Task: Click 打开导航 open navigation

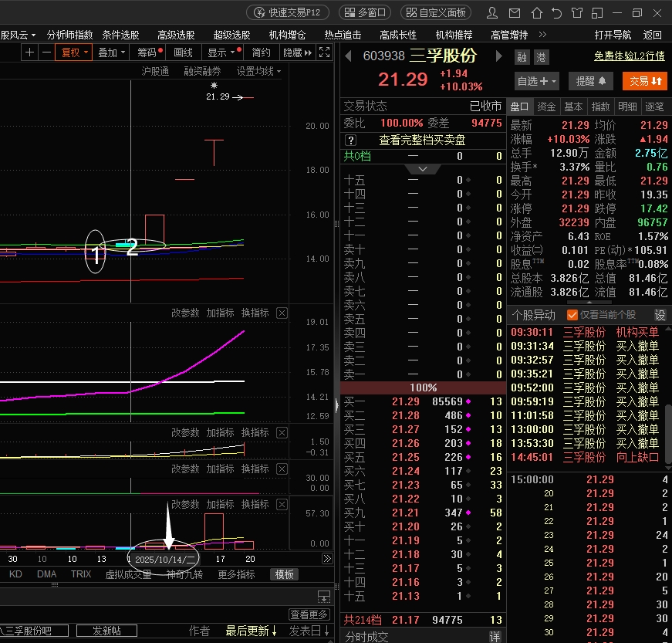Action: click(x=613, y=35)
